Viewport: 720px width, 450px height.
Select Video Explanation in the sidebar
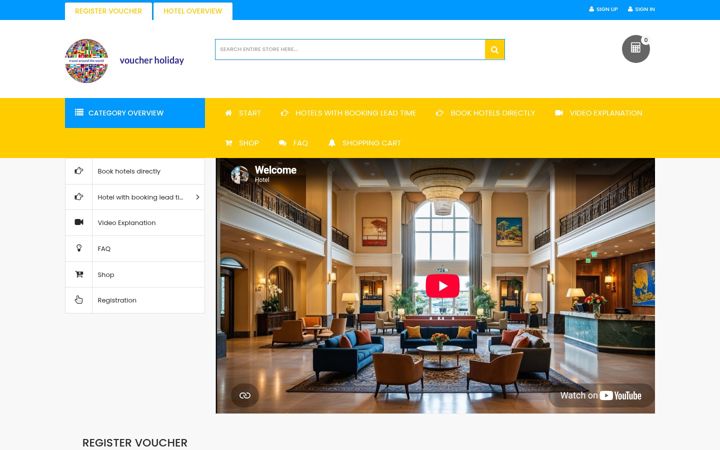[127, 223]
